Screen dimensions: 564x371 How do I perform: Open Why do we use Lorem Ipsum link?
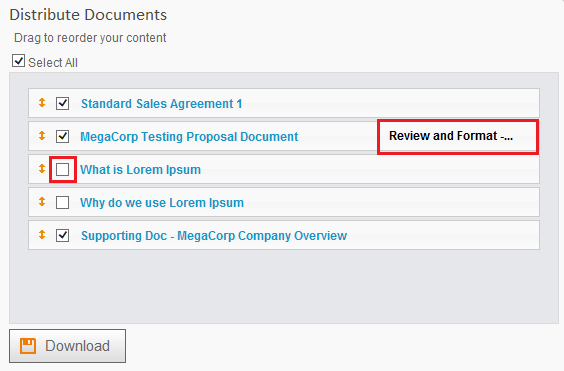point(162,203)
